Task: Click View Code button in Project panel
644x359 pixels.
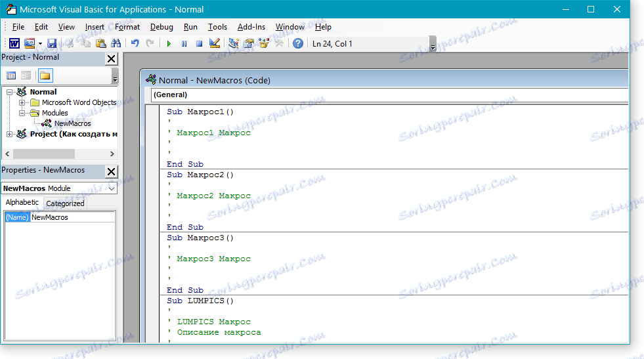Action: 11,75
